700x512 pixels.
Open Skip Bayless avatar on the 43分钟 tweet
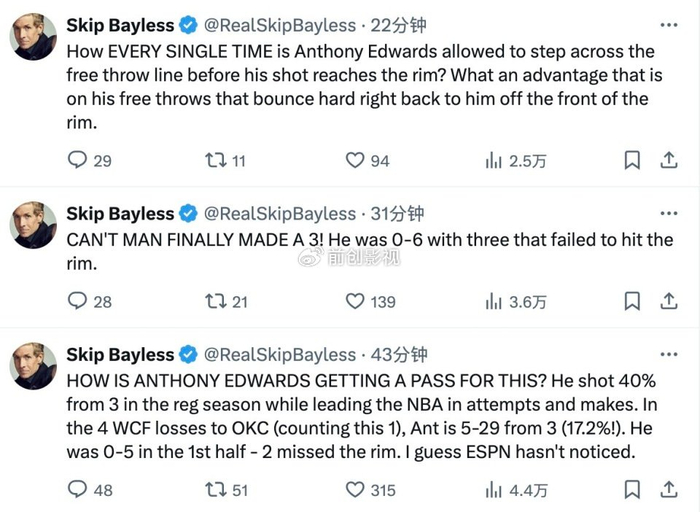coord(32,366)
